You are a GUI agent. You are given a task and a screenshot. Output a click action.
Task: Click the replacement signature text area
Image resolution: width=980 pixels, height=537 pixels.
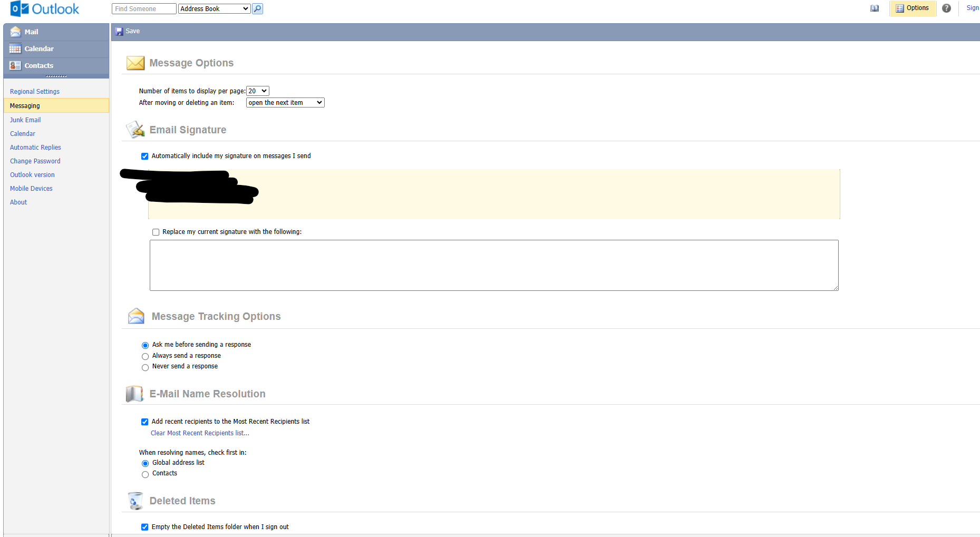click(494, 265)
